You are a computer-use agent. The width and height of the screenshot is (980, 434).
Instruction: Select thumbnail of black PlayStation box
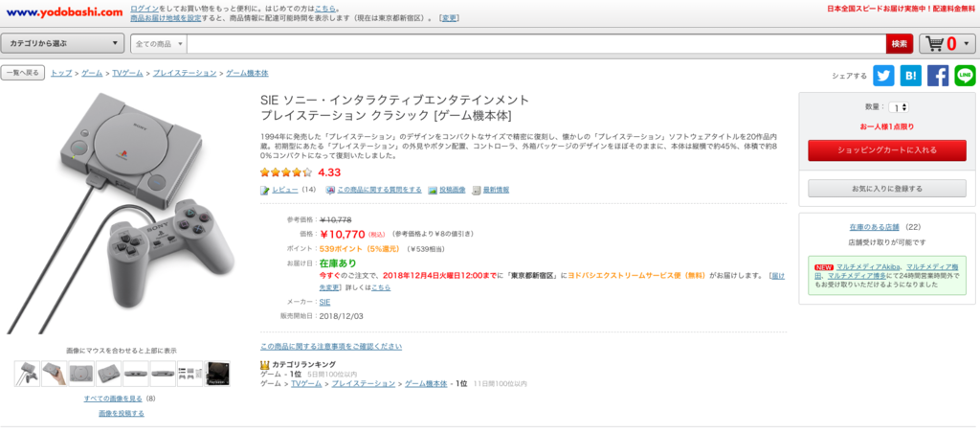[217, 374]
